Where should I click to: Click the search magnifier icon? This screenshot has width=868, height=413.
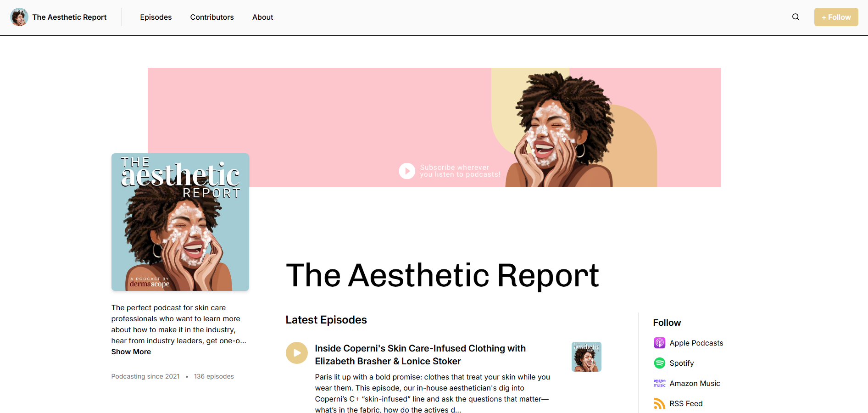tap(796, 17)
